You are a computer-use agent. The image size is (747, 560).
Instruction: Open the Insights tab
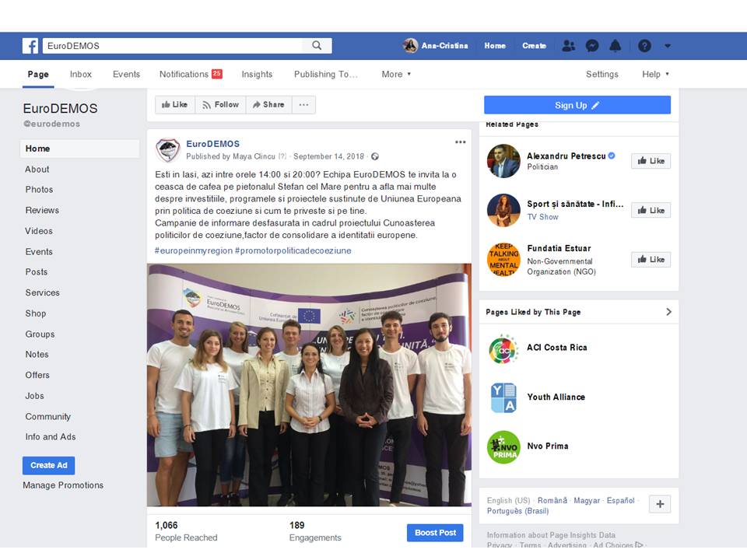click(x=257, y=75)
